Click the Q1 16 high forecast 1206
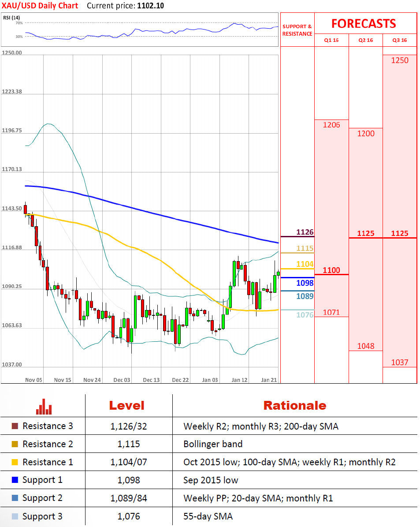This screenshot has width=420, height=527. click(331, 125)
